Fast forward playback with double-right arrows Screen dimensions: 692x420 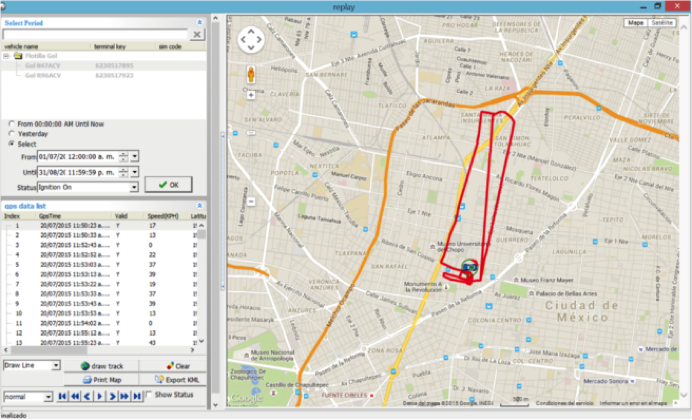coord(124,396)
